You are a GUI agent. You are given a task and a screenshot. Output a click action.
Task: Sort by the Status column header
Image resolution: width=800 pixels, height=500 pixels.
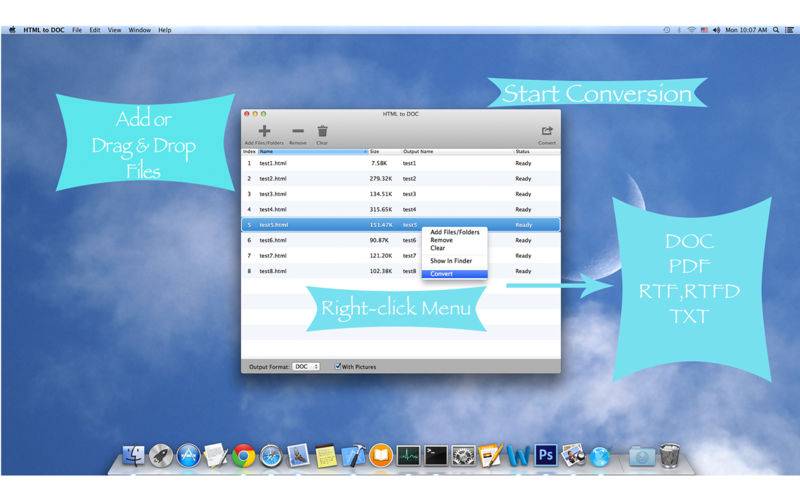coord(537,152)
